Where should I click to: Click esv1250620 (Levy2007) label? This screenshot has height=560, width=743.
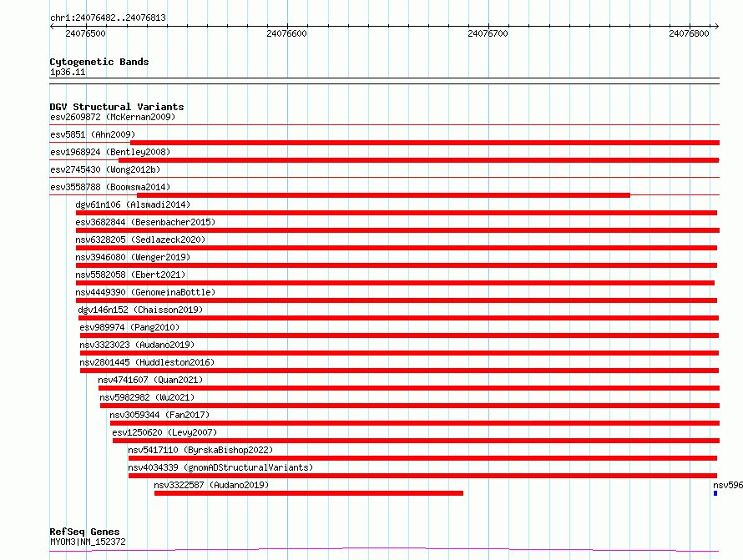(164, 432)
